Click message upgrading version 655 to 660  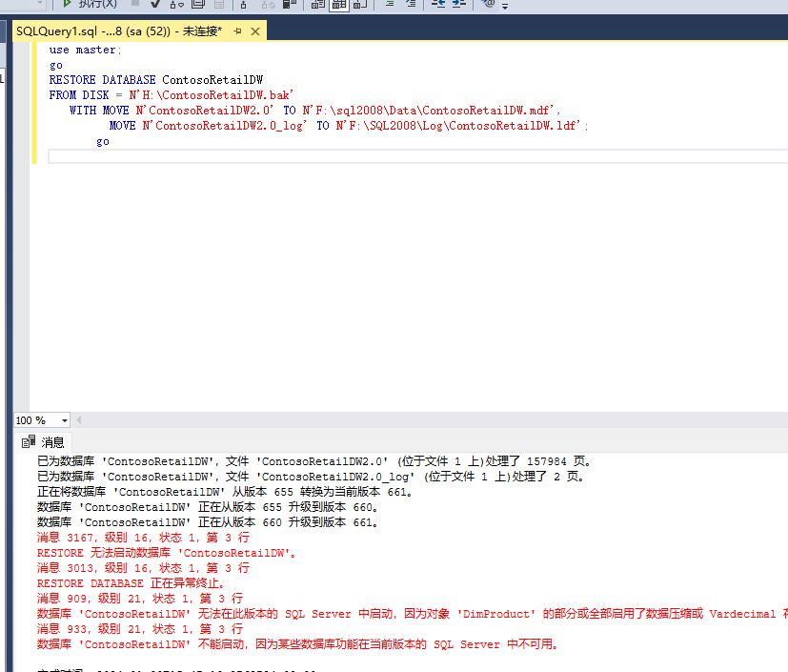208,507
